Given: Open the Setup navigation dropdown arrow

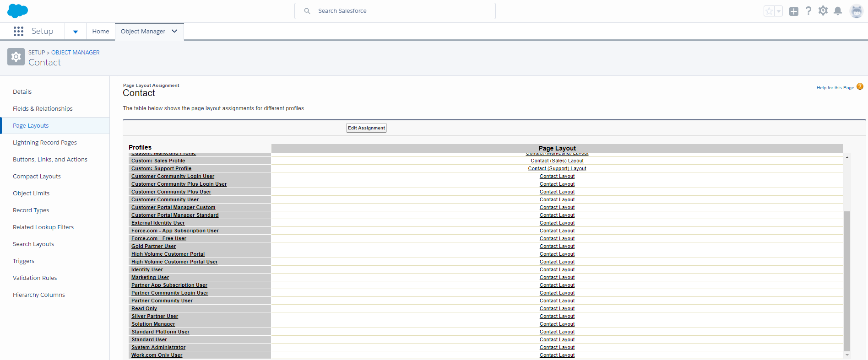Looking at the screenshot, I should click(x=76, y=32).
